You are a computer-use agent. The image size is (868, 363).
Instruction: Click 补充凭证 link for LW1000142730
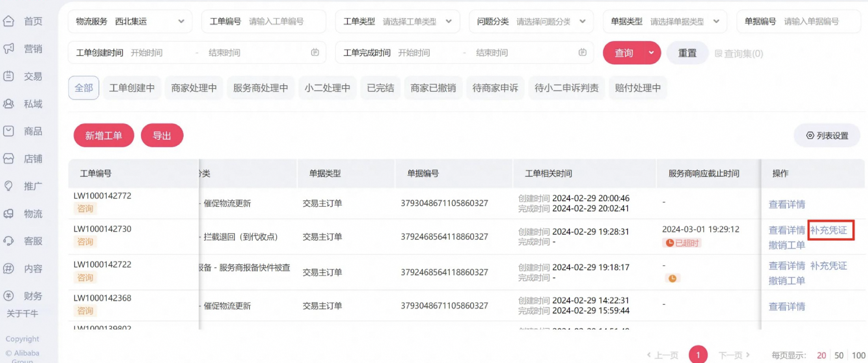pos(829,230)
